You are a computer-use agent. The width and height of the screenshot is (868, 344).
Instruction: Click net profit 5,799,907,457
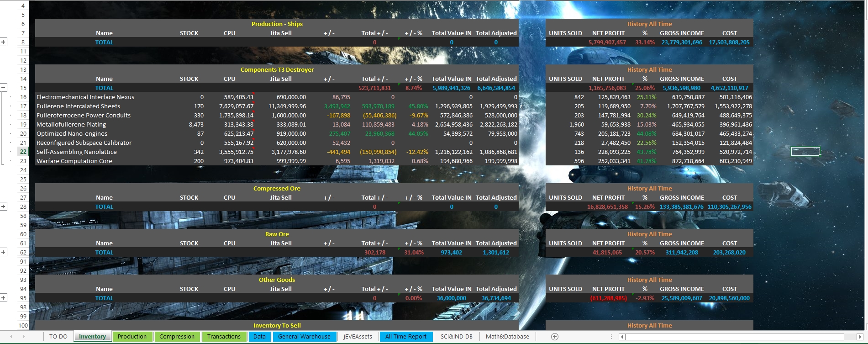point(607,42)
